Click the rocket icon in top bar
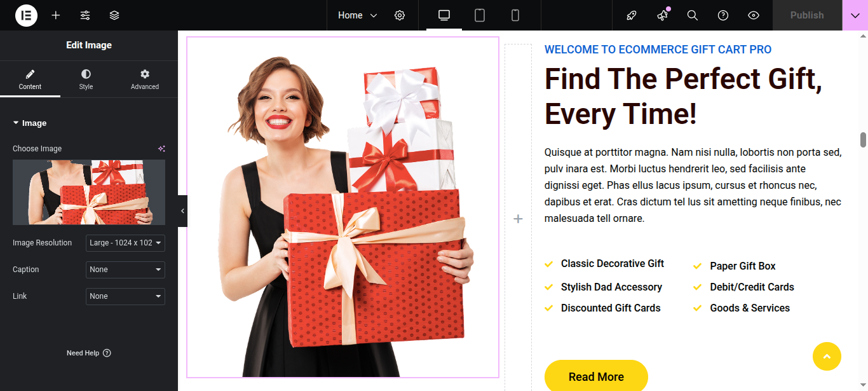This screenshot has width=868, height=391. click(632, 15)
